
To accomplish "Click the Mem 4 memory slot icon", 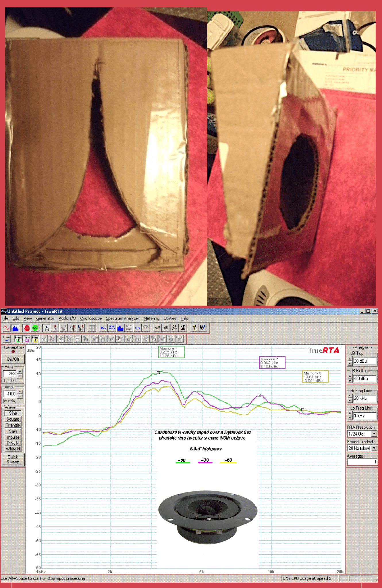I will coord(44,339).
